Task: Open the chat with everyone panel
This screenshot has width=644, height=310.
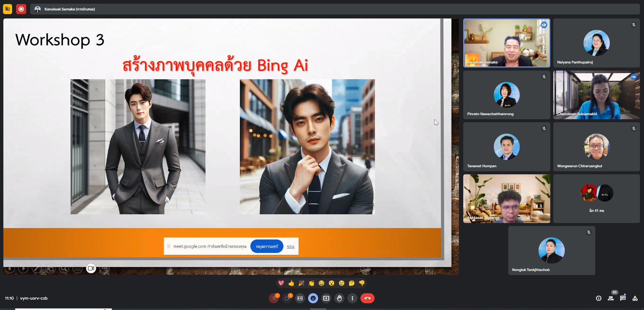Action: point(623,298)
